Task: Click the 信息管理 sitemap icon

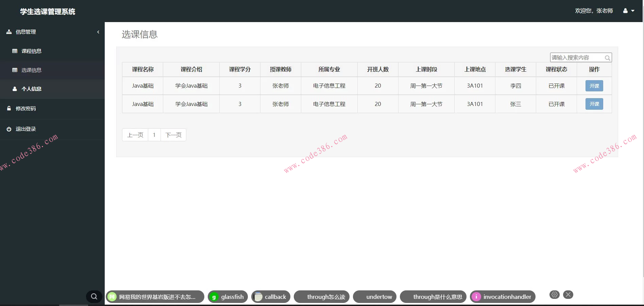Action: click(x=8, y=31)
